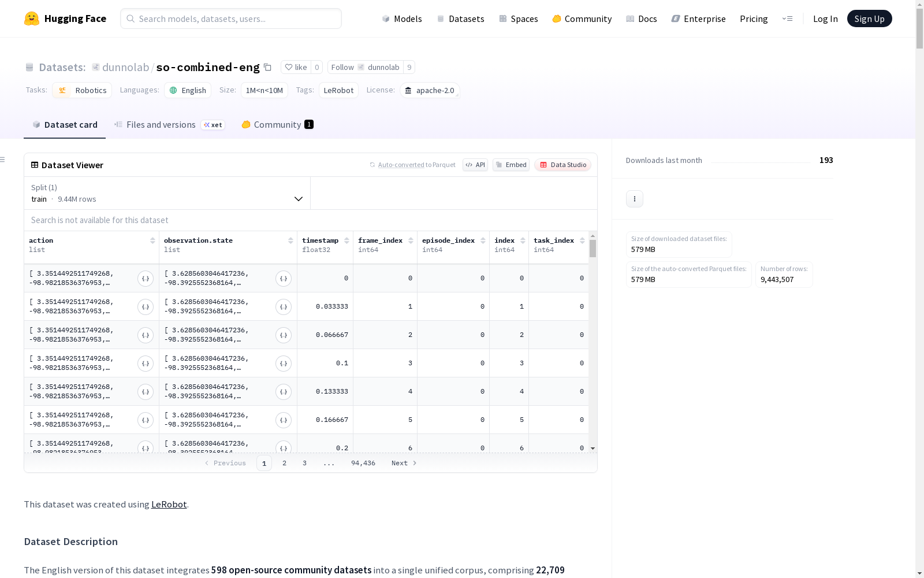Viewport: 924px width, 578px height.
Task: Go to page 3 of the viewer
Action: 304,463
